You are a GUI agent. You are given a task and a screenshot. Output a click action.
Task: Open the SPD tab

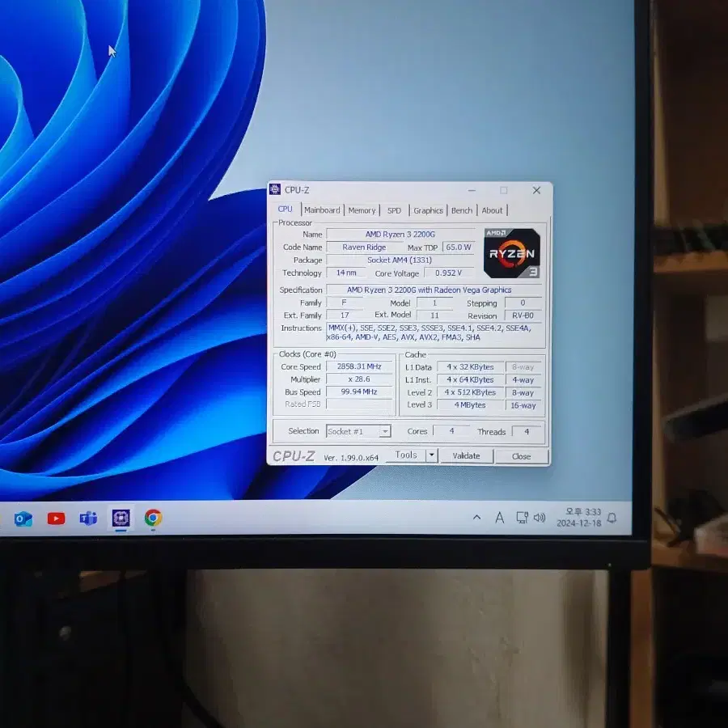point(394,210)
